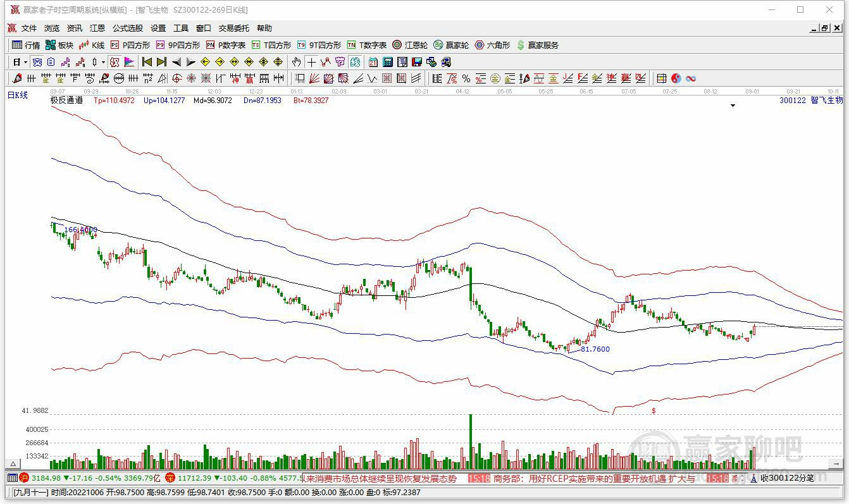The height and width of the screenshot is (504, 849).
Task: Select the zigzag V-shaped line tool
Action: (x=373, y=78)
